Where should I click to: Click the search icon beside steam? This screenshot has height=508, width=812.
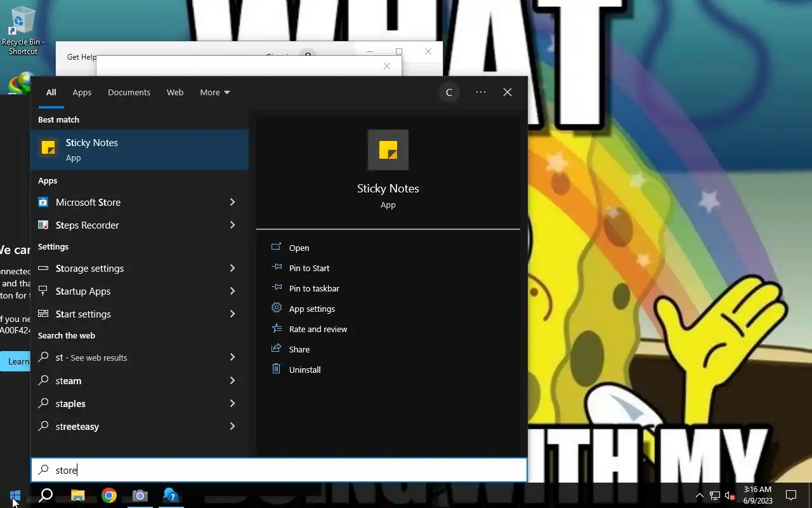[43, 380]
